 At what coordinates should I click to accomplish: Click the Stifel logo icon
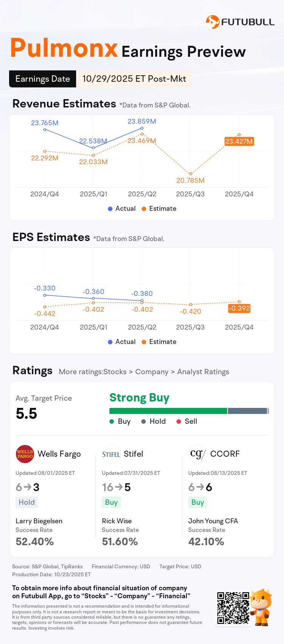[111, 454]
